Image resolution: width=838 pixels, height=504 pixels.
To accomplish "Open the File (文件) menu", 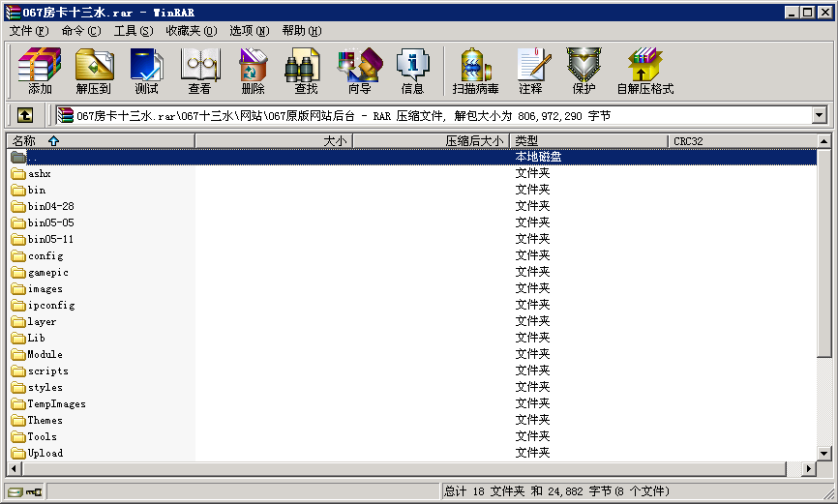I will point(29,31).
